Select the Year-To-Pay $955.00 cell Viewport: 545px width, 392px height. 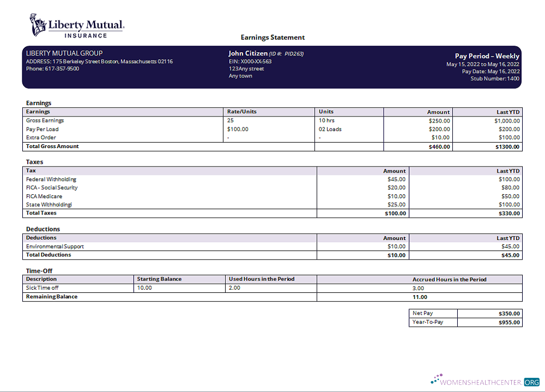point(510,322)
